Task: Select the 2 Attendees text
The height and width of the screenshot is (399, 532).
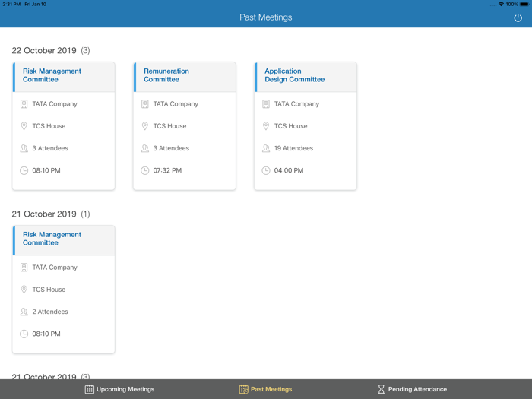Action: (50, 312)
